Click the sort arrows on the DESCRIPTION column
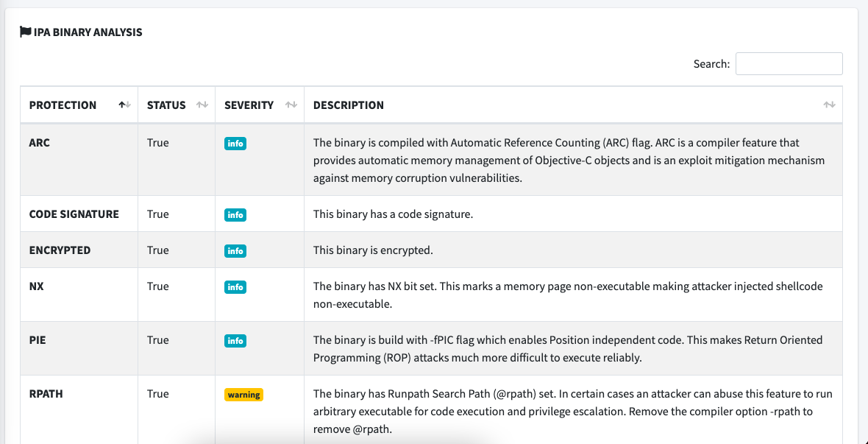Image resolution: width=868 pixels, height=444 pixels. pos(829,105)
